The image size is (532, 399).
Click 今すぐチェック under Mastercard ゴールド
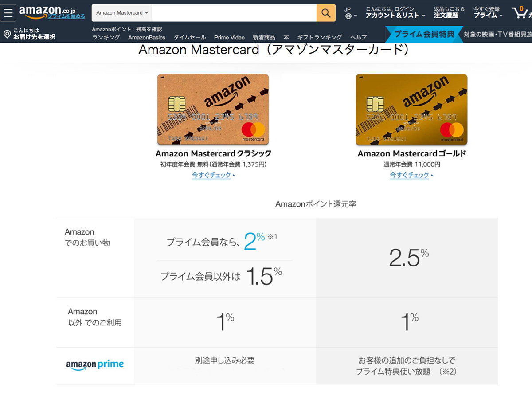[x=409, y=175]
